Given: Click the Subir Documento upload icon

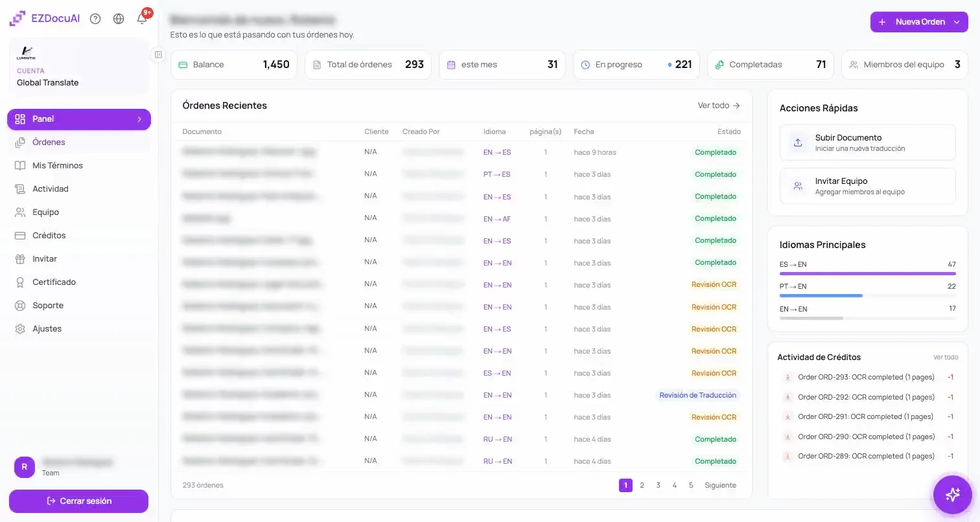Looking at the screenshot, I should [798, 142].
